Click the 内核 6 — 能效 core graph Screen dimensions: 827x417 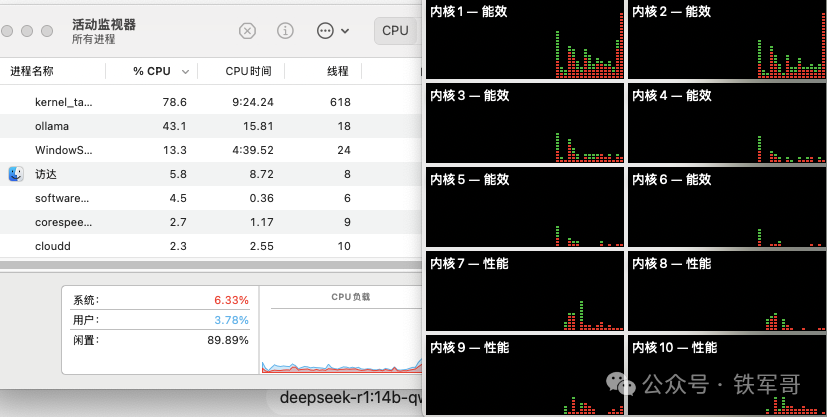pyautogui.click(x=727, y=207)
